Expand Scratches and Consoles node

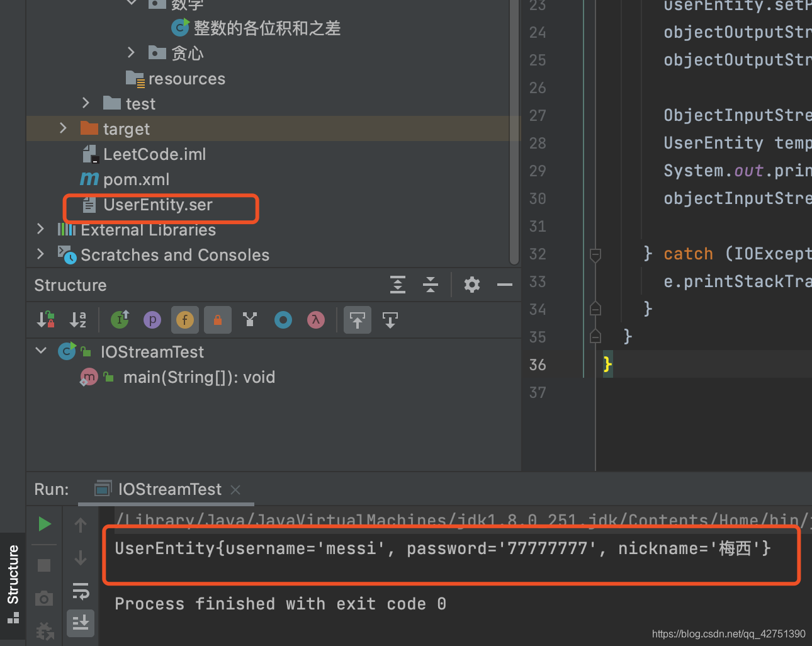click(x=40, y=254)
